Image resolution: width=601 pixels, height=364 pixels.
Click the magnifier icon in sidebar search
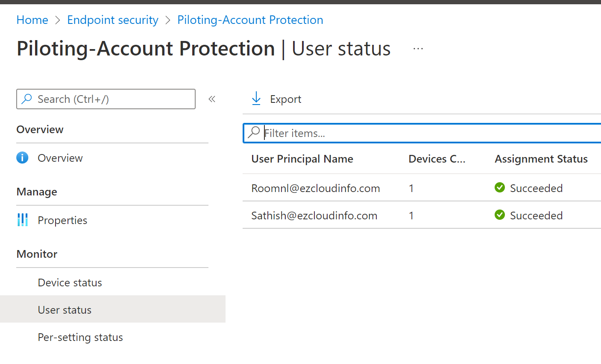tap(27, 99)
